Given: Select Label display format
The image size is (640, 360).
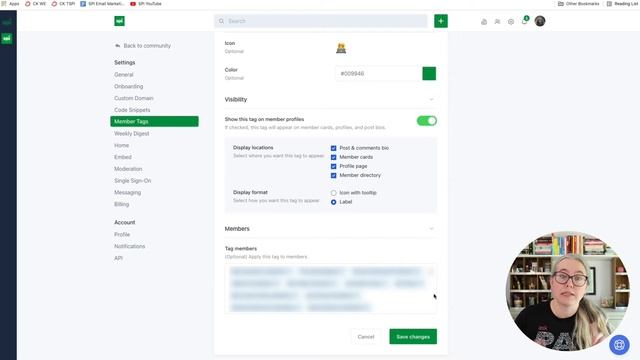Looking at the screenshot, I should pos(333,202).
